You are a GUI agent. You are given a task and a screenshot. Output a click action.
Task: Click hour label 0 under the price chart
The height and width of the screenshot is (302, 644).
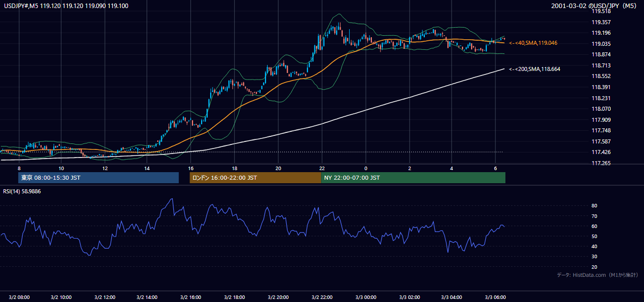(366, 168)
